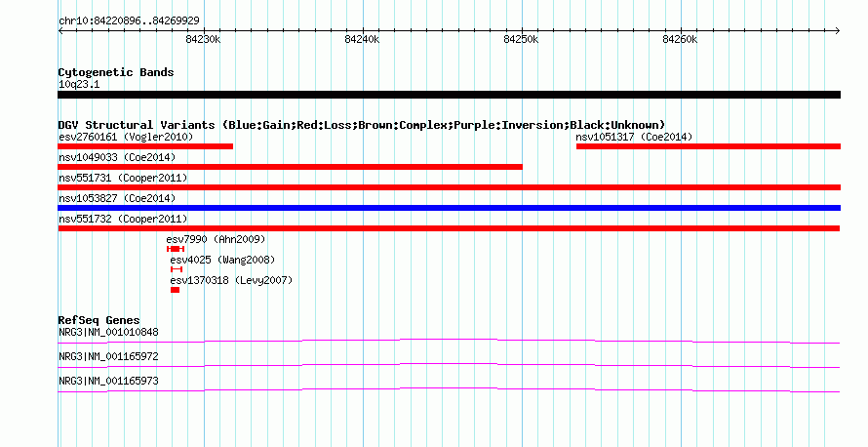This screenshot has height=447, width=868.
Task: Select the nsv1051317 (Coe2014) loss bar
Action: pyautogui.click(x=709, y=146)
